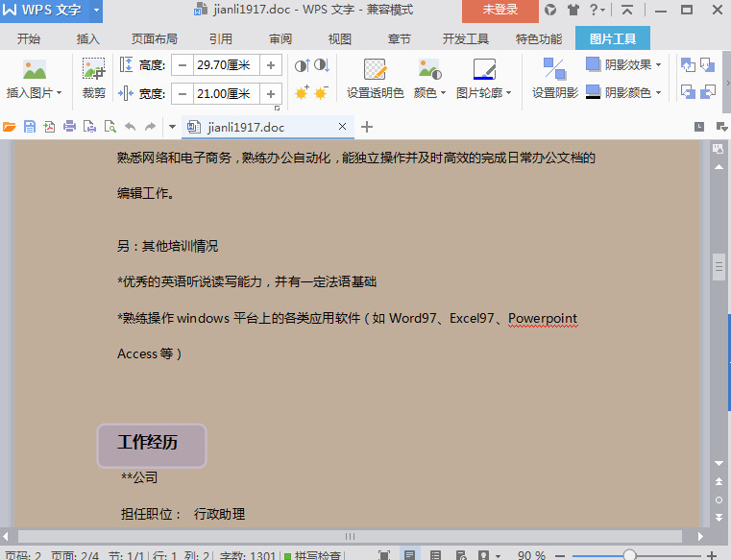Undo the last action arrow
Image resolution: width=731 pixels, height=560 pixels.
click(x=131, y=127)
